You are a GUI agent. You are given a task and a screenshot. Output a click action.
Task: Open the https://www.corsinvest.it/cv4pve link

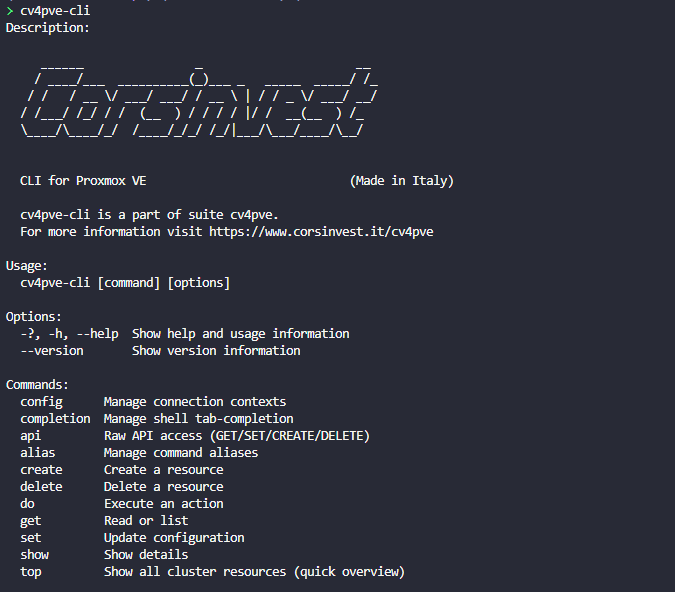pos(321,232)
